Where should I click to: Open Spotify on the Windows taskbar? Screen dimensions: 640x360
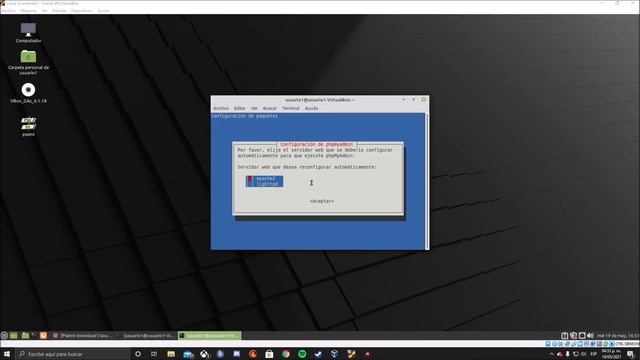[x=302, y=354]
